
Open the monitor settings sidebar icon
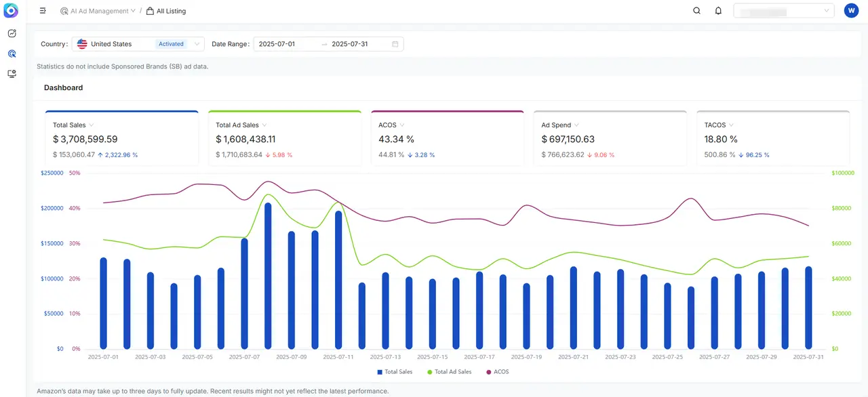coord(12,74)
